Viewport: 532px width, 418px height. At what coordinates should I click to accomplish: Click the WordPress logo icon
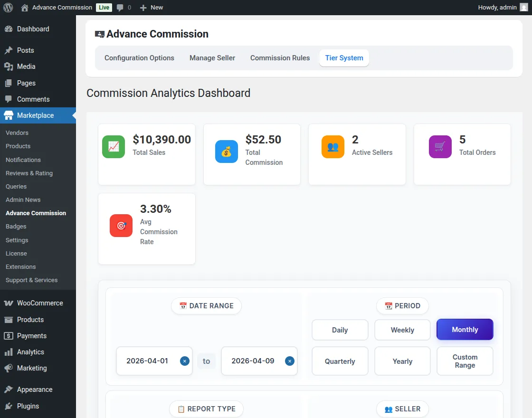[8, 8]
